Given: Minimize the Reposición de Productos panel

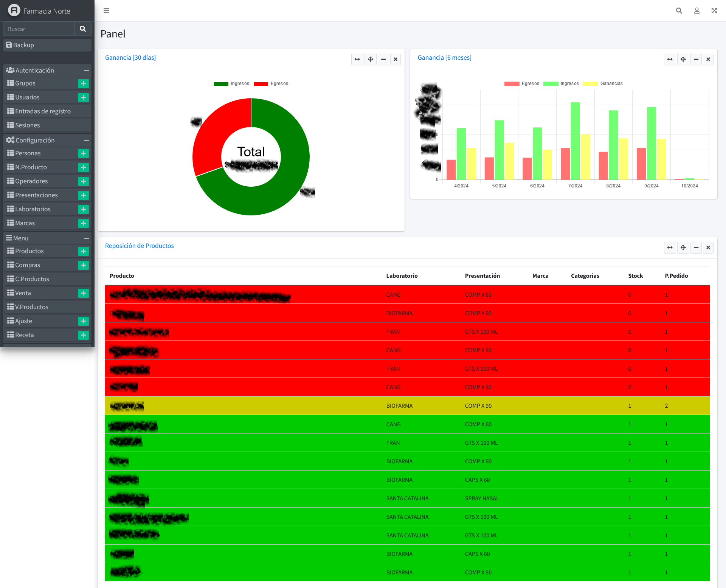Looking at the screenshot, I should click(x=696, y=248).
